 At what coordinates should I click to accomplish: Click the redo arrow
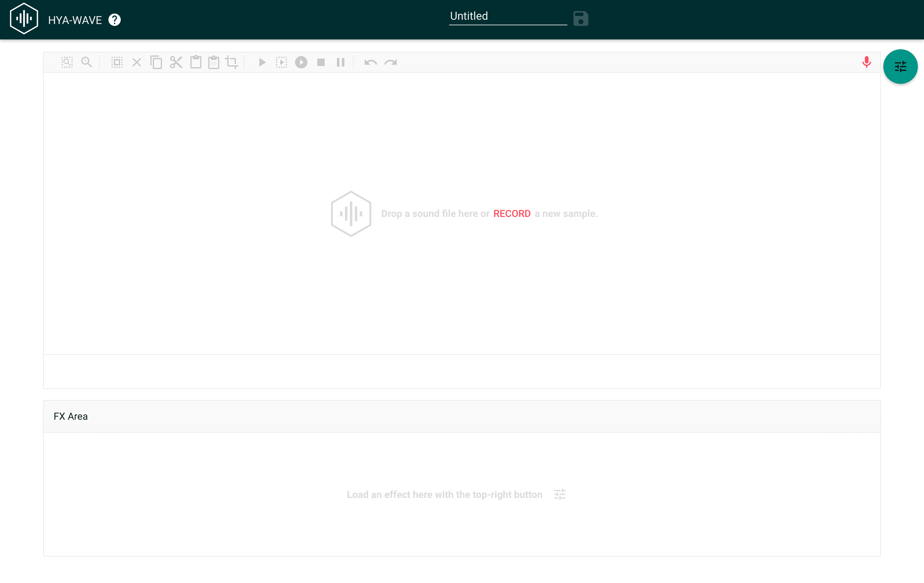(x=391, y=62)
